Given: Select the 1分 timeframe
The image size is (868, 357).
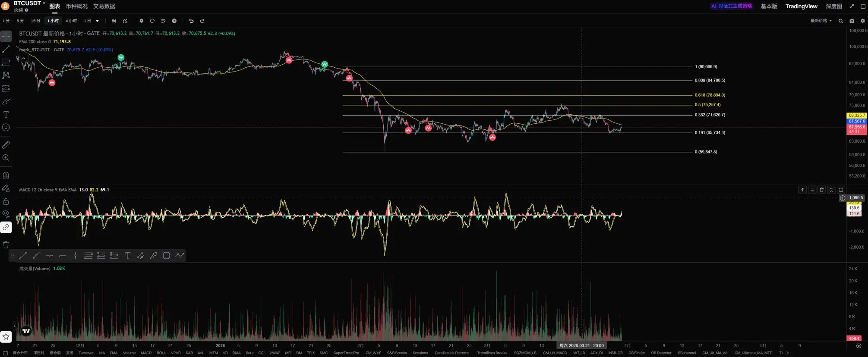Looking at the screenshot, I should (x=6, y=21).
